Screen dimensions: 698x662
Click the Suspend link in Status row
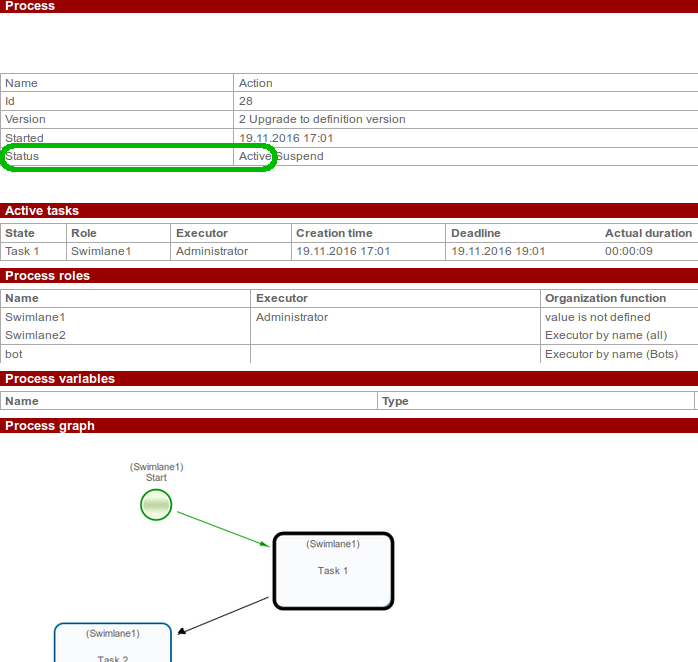point(299,157)
